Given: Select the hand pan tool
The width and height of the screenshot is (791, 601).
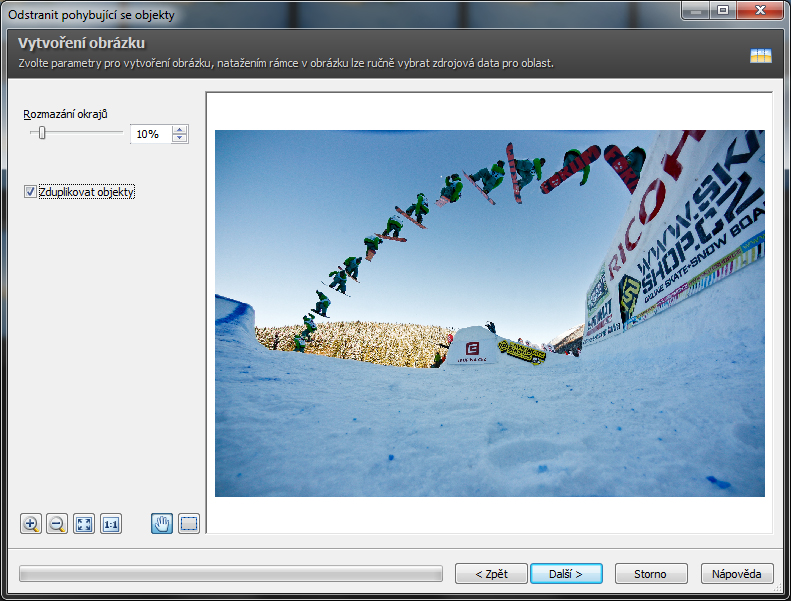Looking at the screenshot, I should [x=162, y=524].
